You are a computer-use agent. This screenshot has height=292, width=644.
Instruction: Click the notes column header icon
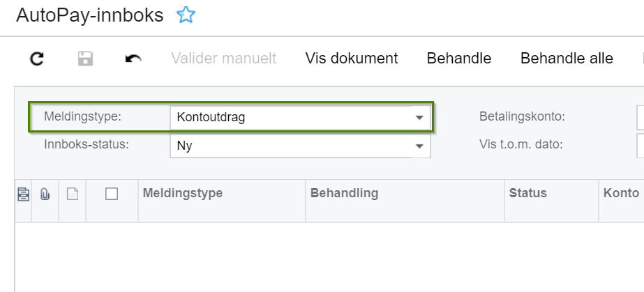click(x=22, y=194)
